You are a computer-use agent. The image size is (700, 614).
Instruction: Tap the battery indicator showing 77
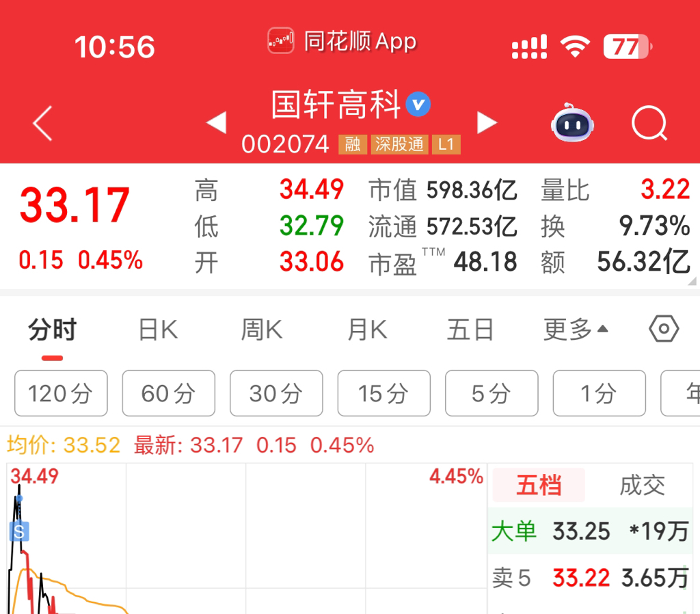628,46
